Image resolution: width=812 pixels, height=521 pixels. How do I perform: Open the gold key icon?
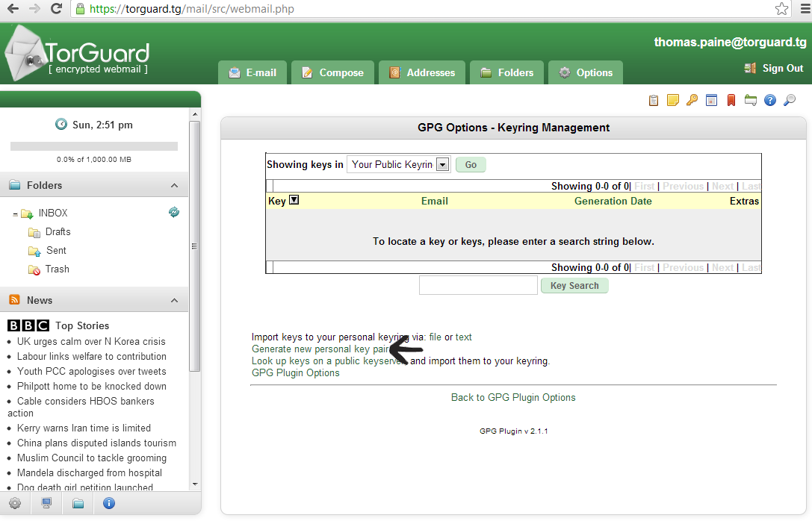click(x=692, y=100)
